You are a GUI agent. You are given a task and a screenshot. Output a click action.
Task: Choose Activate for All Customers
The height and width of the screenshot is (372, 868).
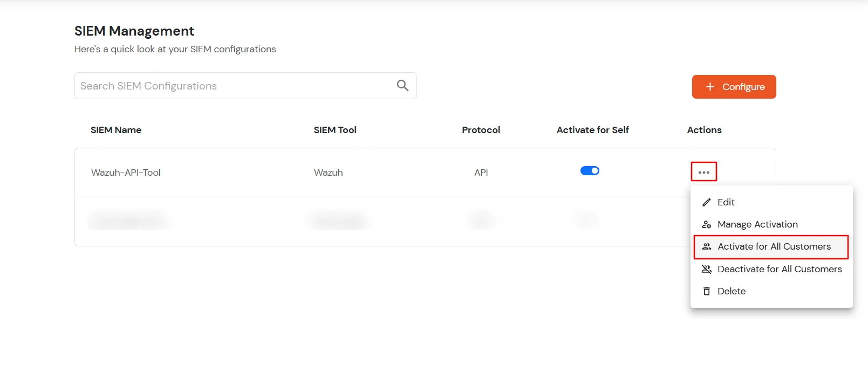click(771, 246)
